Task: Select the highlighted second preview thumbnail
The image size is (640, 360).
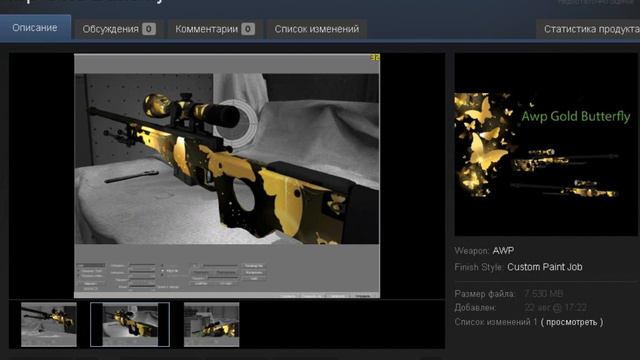Action: [x=130, y=324]
